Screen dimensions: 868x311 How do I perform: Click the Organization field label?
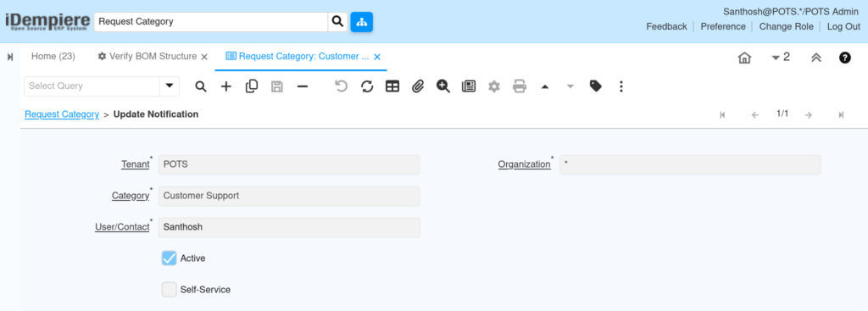pyautogui.click(x=524, y=165)
